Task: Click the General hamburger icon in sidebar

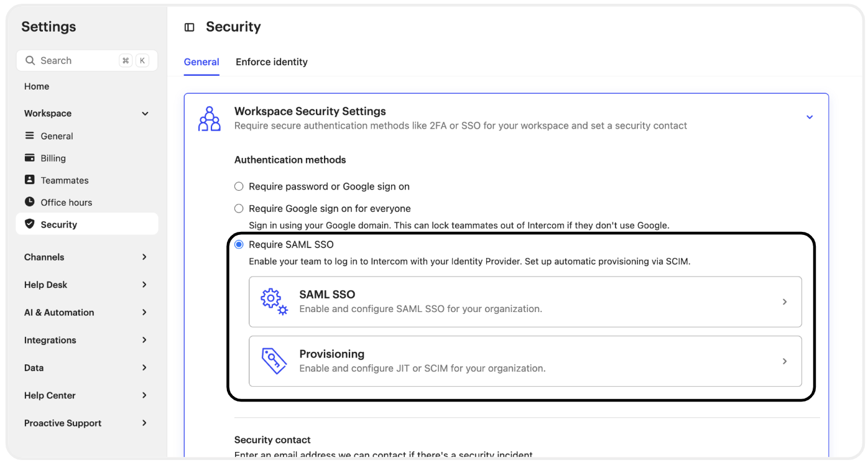Action: coord(29,136)
